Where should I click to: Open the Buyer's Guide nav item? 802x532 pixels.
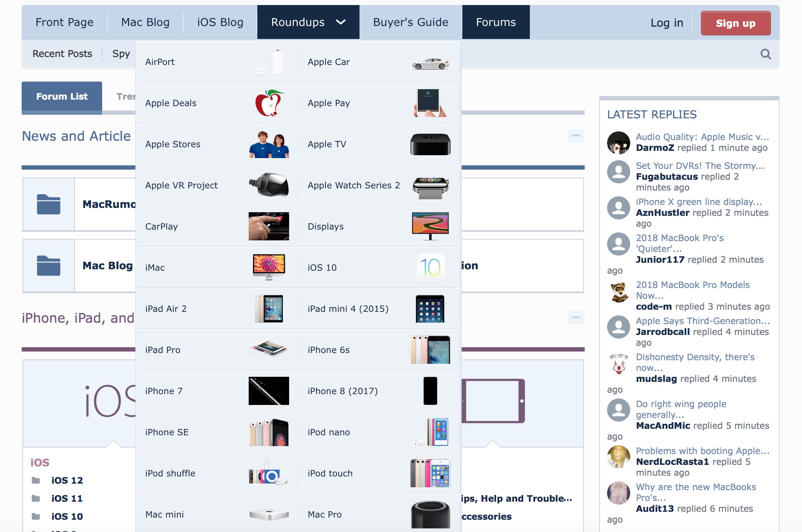click(411, 22)
